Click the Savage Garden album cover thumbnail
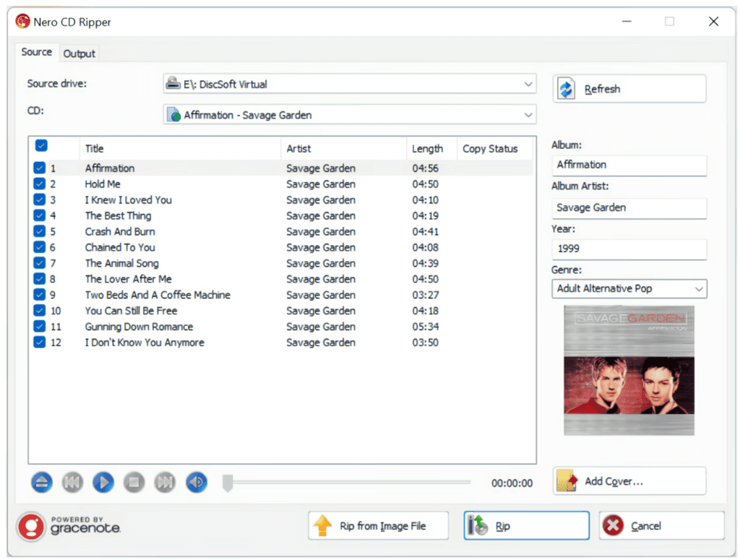 click(x=629, y=370)
